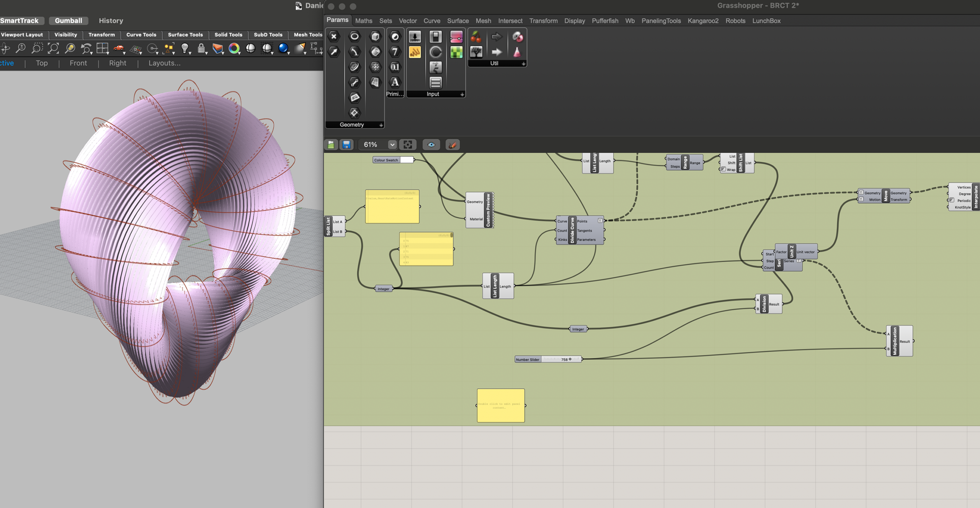Click the blue render sphere icon

[x=283, y=48]
